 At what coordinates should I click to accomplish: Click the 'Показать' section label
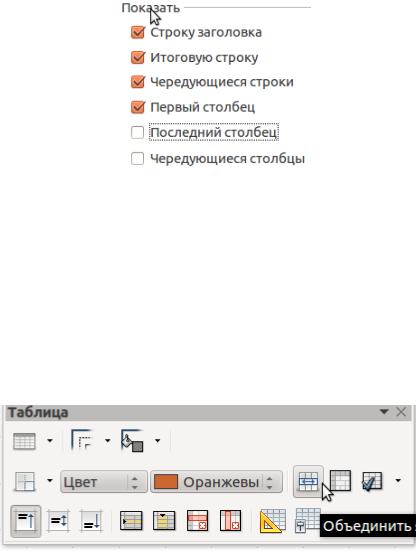click(151, 8)
